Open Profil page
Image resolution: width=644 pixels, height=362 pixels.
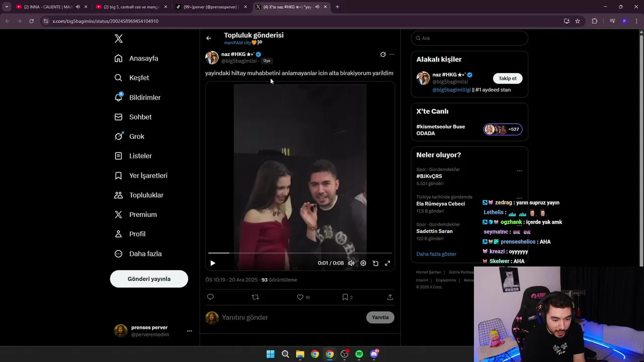pos(130,234)
